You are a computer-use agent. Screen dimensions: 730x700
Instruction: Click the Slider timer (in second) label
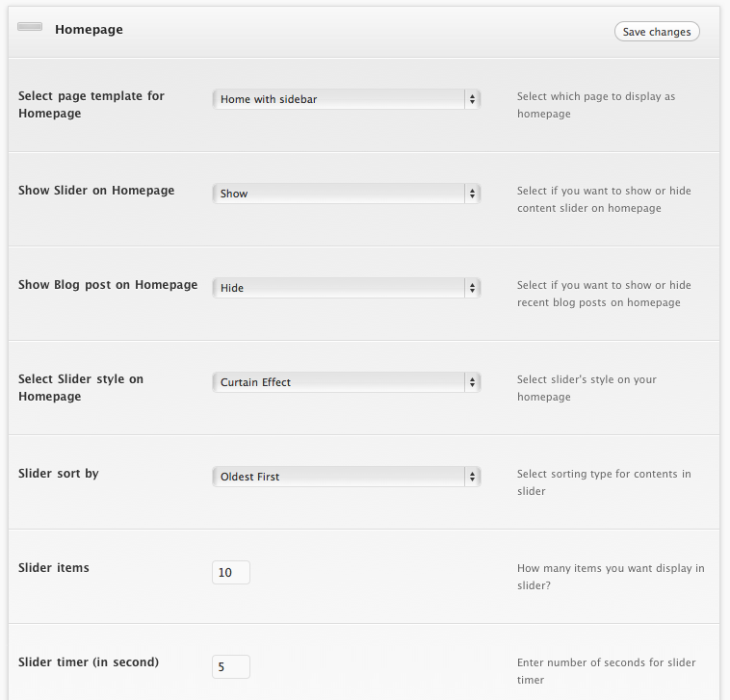pos(89,662)
